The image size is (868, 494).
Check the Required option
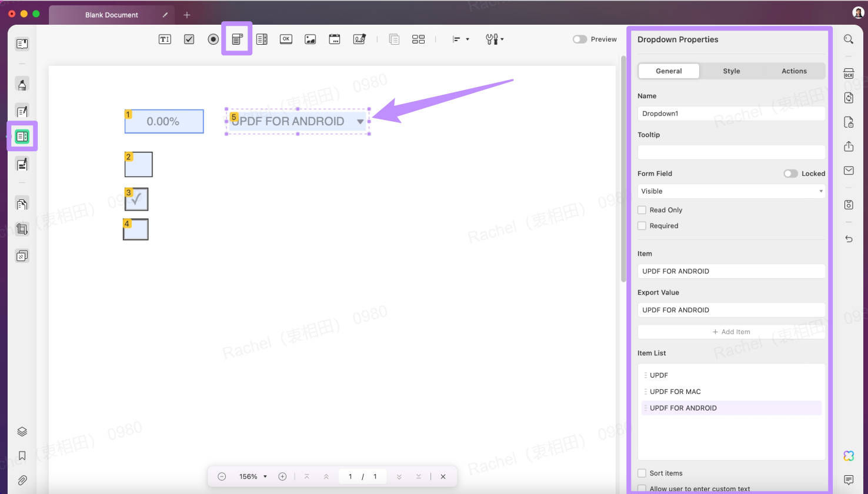tap(642, 225)
